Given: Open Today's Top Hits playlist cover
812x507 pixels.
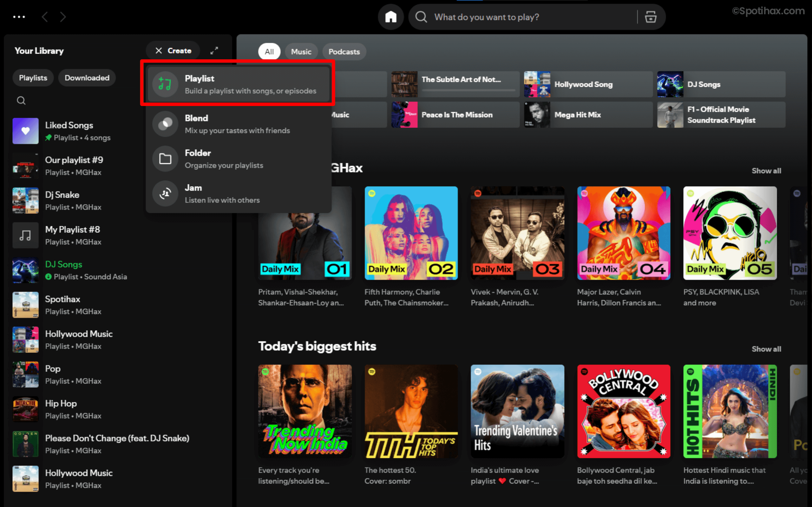Looking at the screenshot, I should pos(411,412).
